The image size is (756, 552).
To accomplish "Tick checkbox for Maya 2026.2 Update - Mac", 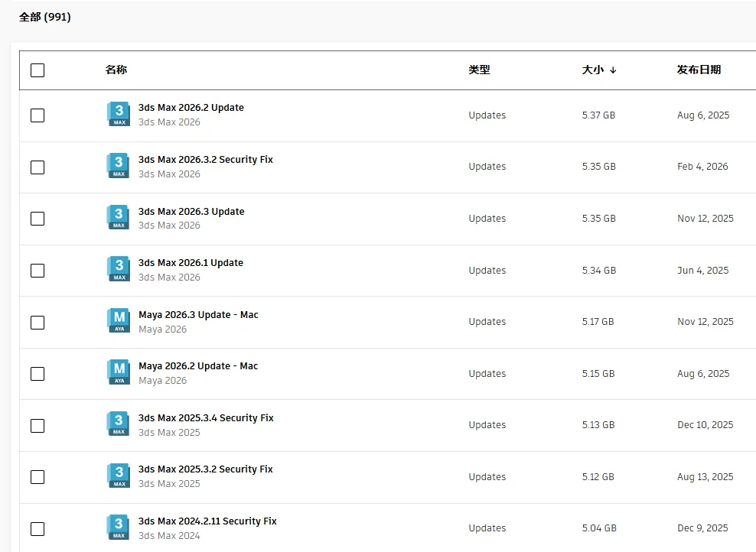I will pos(37,374).
